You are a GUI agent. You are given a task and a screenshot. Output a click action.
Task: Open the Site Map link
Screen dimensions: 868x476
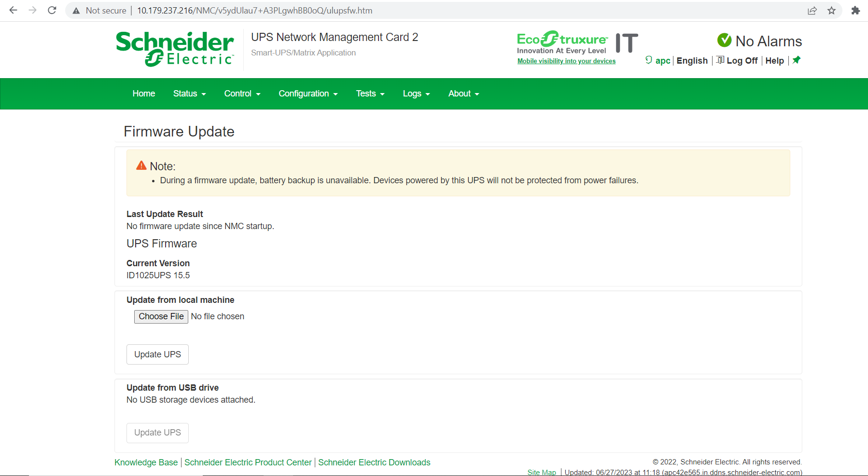tap(542, 472)
